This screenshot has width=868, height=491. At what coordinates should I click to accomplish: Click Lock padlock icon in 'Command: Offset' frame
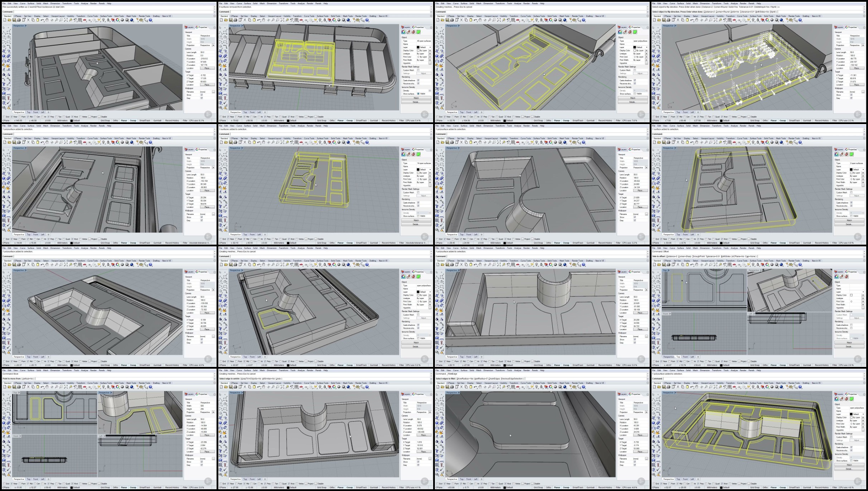coord(757,265)
